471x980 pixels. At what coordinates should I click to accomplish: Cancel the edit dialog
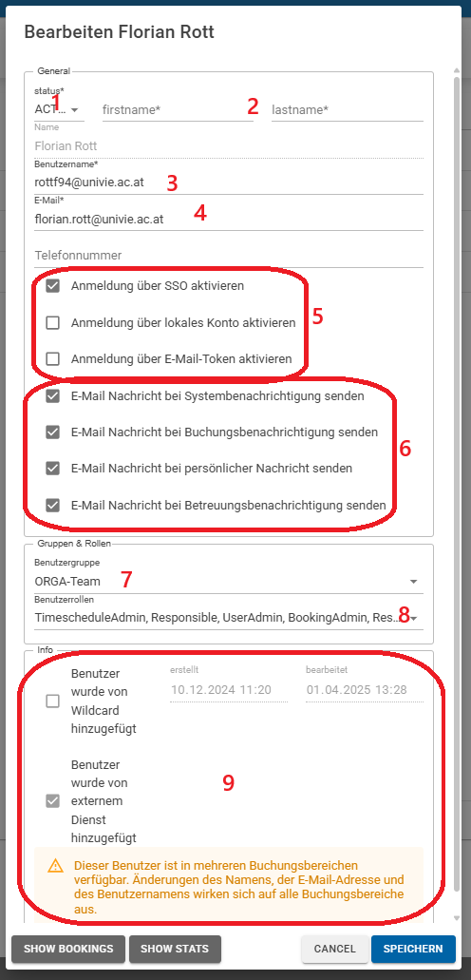335,949
